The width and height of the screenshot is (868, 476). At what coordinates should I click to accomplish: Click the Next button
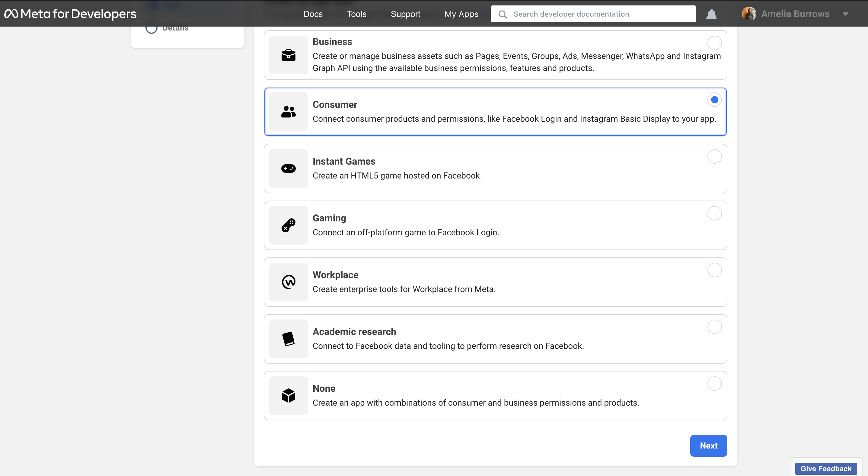(708, 445)
